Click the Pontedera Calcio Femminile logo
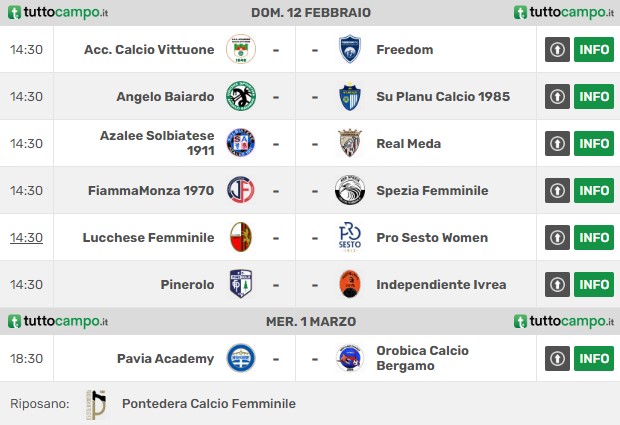The width and height of the screenshot is (620, 425). (x=96, y=404)
